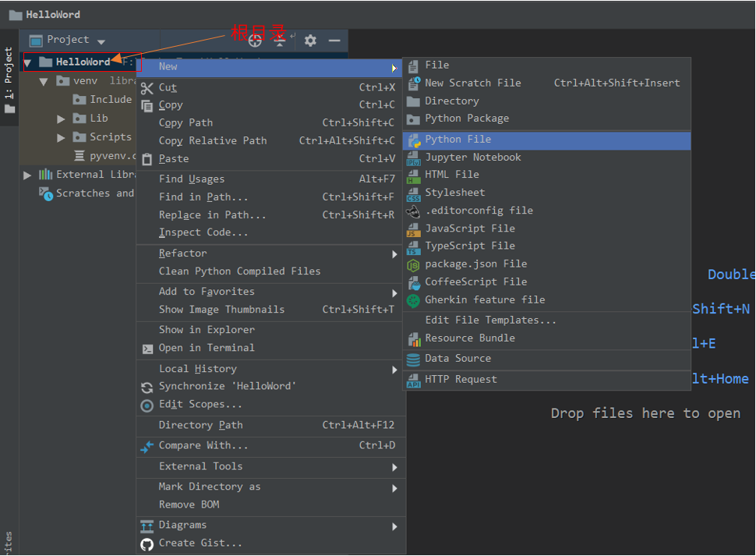Click the collapse all icon in Project toolbar
756x556 pixels.
280,41
